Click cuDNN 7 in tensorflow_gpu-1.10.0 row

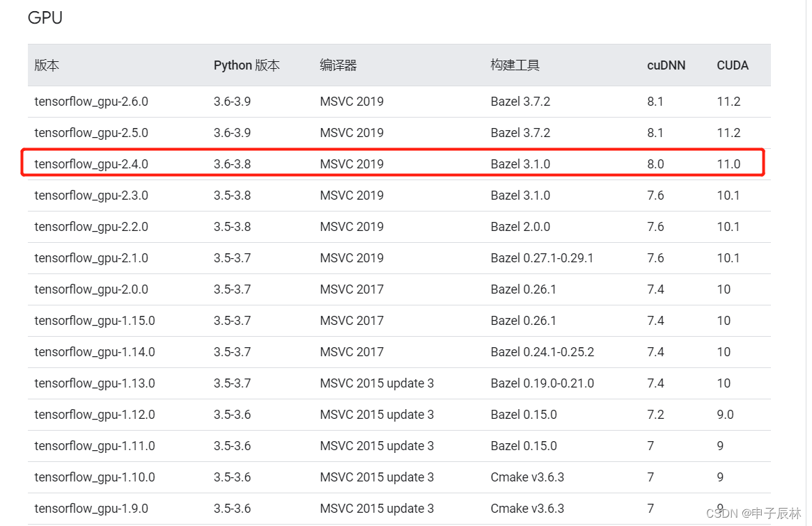[x=650, y=477]
